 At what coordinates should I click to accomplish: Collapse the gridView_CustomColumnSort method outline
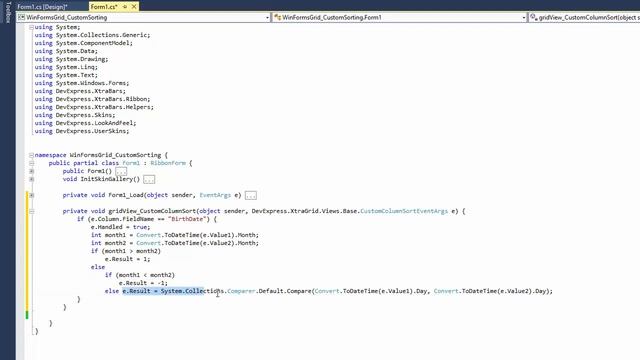(x=31, y=211)
